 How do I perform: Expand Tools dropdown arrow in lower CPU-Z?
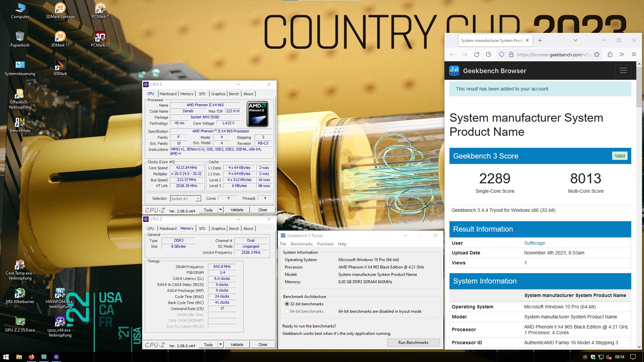[x=220, y=345]
